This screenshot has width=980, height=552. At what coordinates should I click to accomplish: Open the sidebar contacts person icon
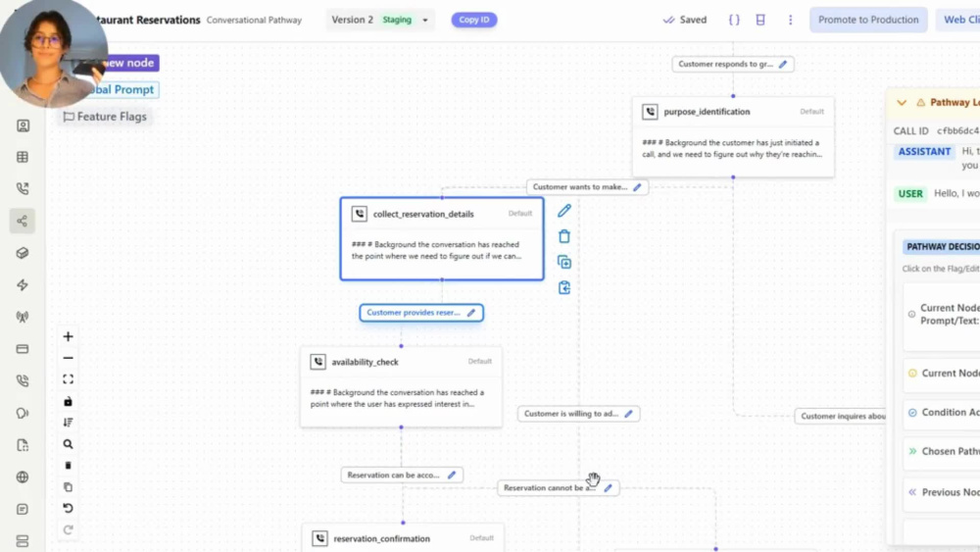pos(23,125)
